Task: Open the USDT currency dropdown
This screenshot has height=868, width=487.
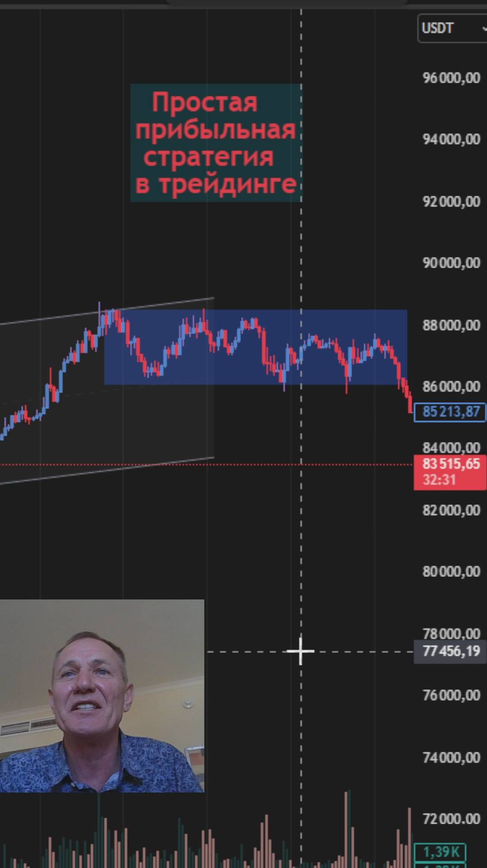Action: click(x=452, y=28)
